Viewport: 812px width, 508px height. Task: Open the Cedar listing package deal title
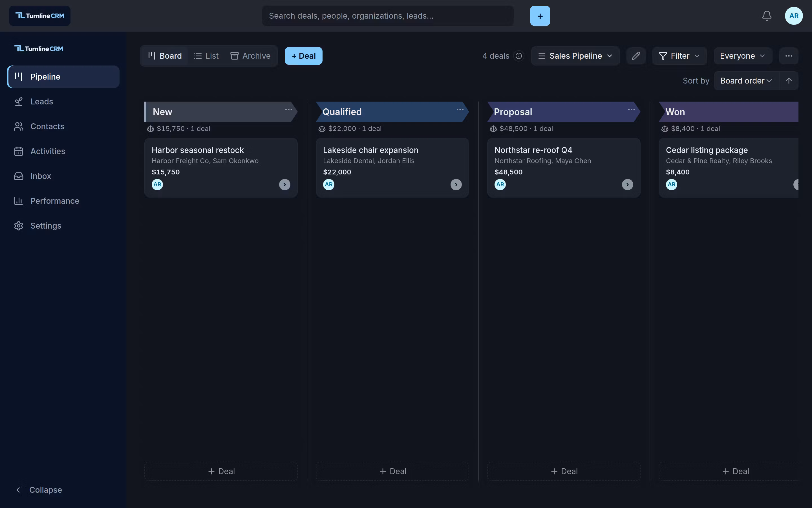pos(707,150)
